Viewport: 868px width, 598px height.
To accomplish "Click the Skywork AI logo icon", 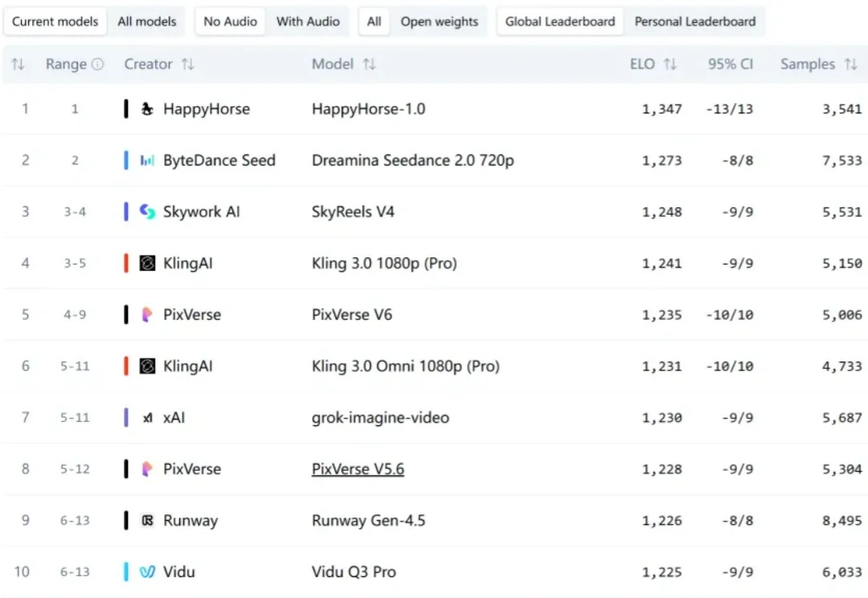I will pos(147,212).
